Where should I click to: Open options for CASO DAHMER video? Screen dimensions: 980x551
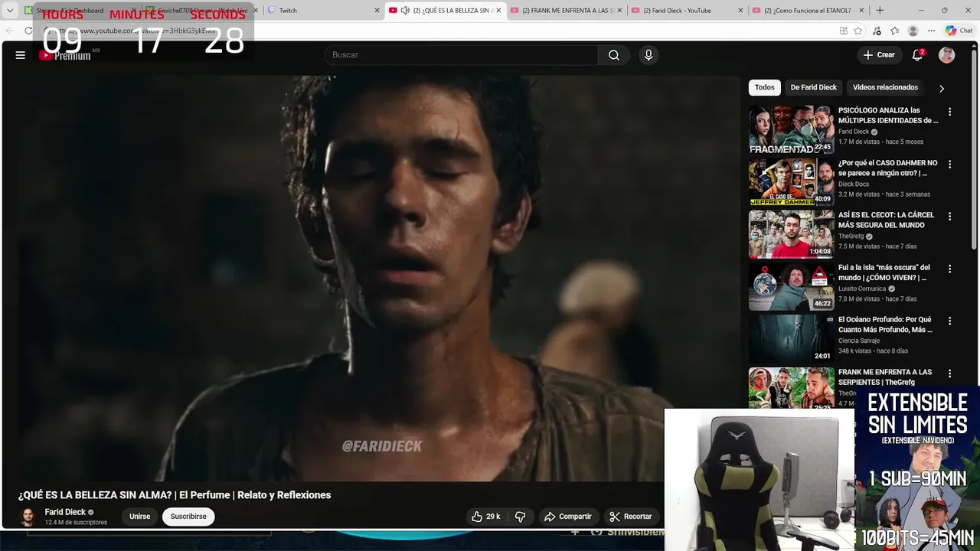[x=949, y=165]
